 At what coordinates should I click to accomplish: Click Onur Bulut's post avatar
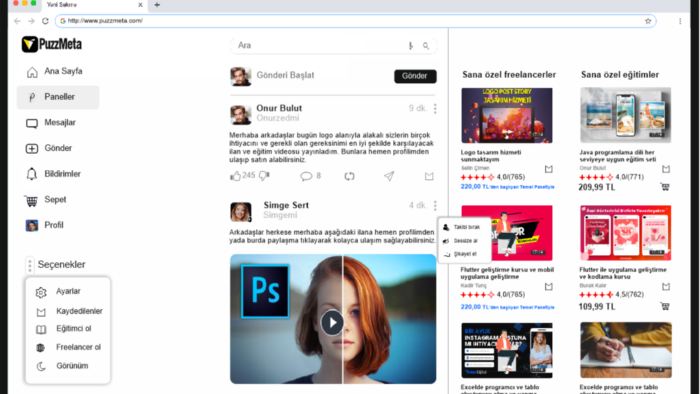241,115
